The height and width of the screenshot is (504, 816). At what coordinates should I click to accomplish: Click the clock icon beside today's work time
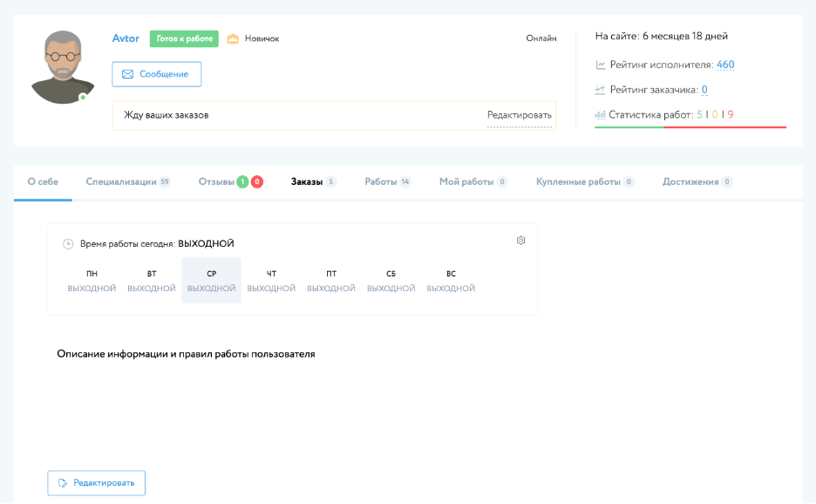pyautogui.click(x=68, y=244)
